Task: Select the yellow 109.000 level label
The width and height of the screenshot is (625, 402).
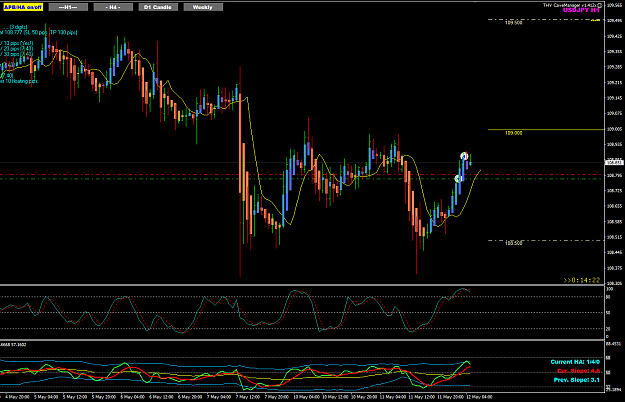Action: pyautogui.click(x=513, y=133)
